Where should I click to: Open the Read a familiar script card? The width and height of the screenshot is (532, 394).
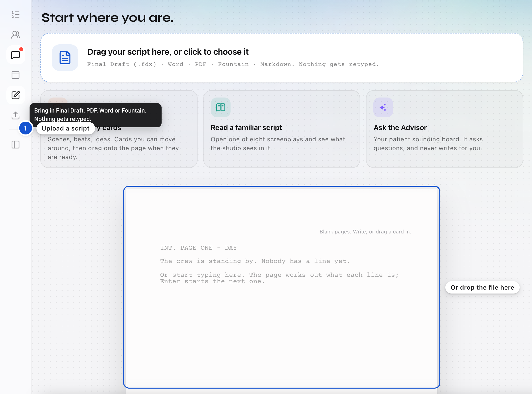(282, 129)
